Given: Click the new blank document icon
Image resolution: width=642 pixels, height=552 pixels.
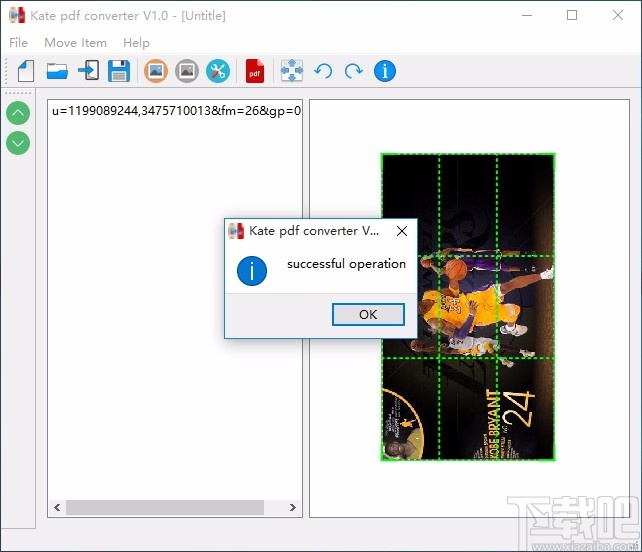Looking at the screenshot, I should pyautogui.click(x=26, y=71).
